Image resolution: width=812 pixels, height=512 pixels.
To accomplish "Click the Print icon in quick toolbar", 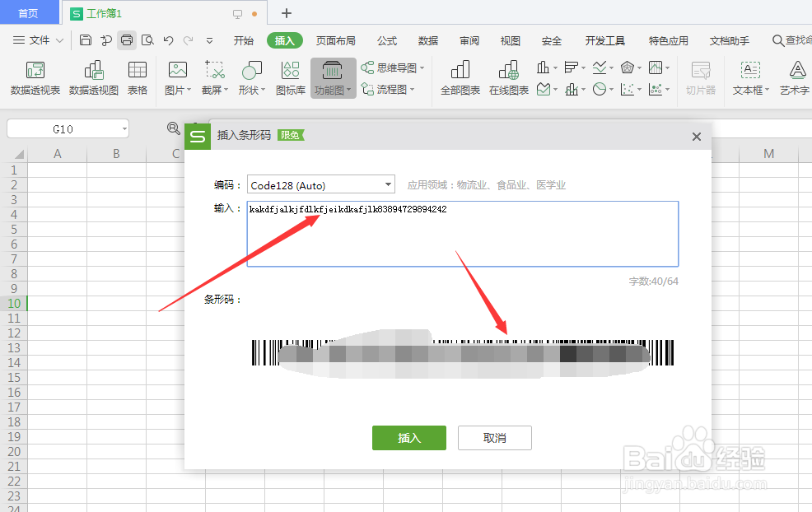I will 126,40.
